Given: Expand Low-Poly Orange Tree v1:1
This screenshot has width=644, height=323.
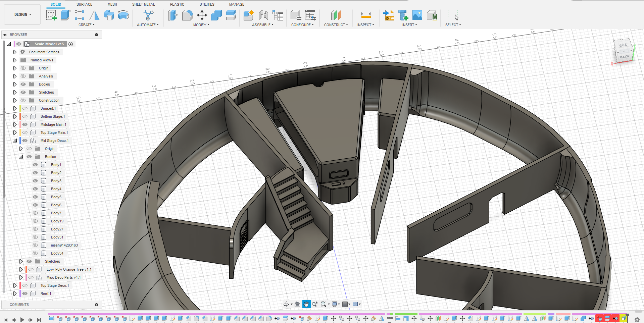Looking at the screenshot, I should point(21,269).
